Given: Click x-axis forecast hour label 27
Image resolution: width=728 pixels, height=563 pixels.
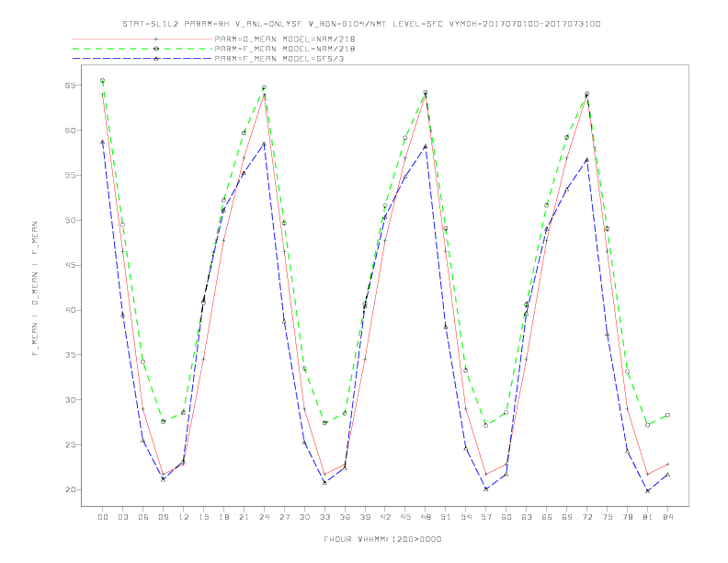Looking at the screenshot, I should point(285,517).
